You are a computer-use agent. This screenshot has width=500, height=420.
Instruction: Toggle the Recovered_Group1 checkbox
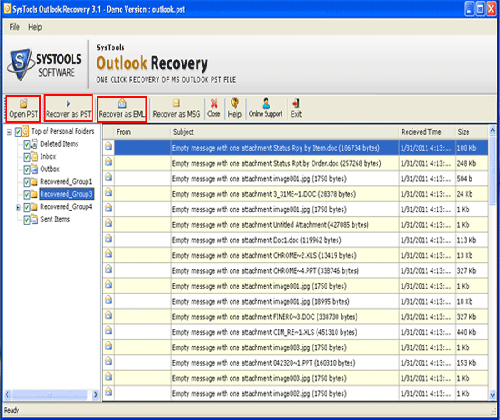point(27,182)
